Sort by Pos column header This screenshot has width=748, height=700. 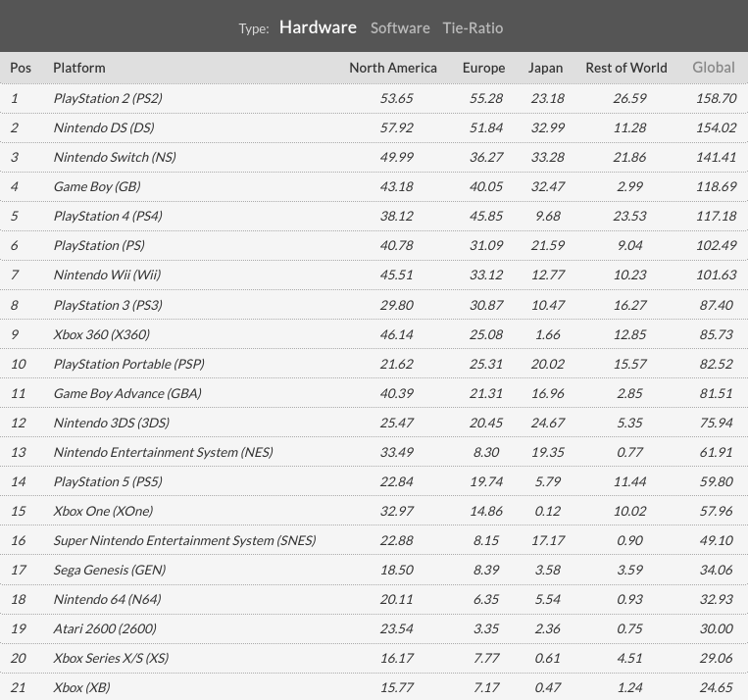pos(21,68)
